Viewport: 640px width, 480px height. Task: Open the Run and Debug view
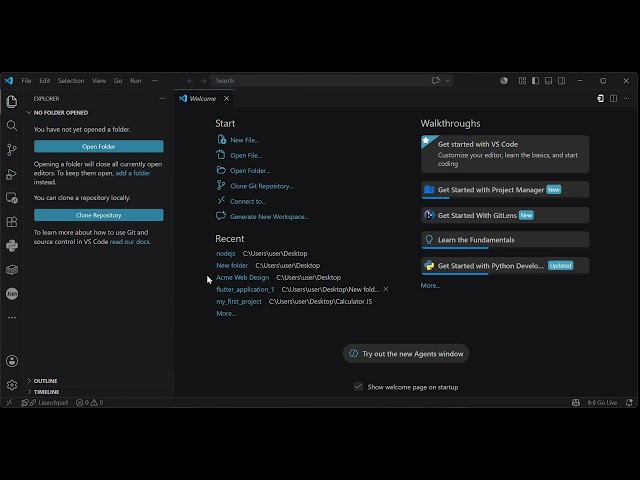pos(12,174)
